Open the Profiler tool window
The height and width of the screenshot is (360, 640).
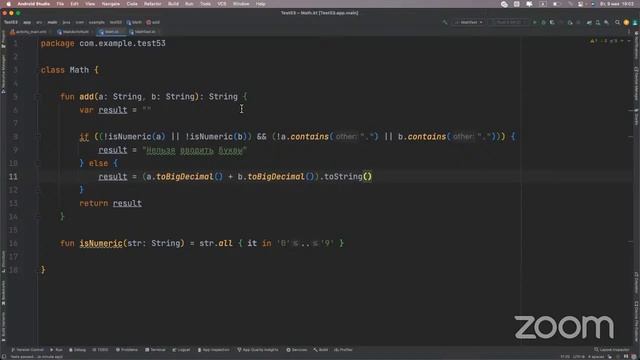click(344, 350)
